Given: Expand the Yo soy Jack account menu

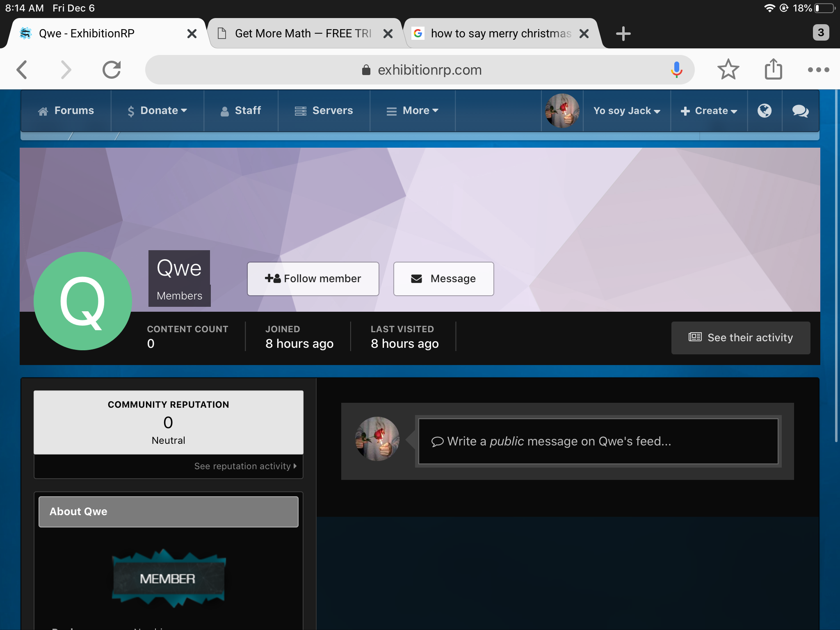Looking at the screenshot, I should pyautogui.click(x=627, y=111).
